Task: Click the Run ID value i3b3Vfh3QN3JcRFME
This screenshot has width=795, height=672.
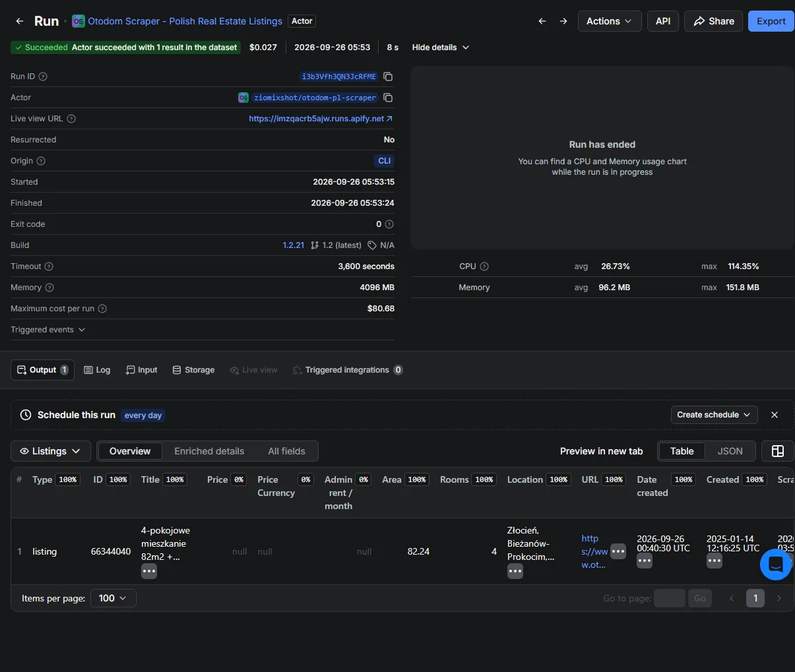Action: point(339,76)
